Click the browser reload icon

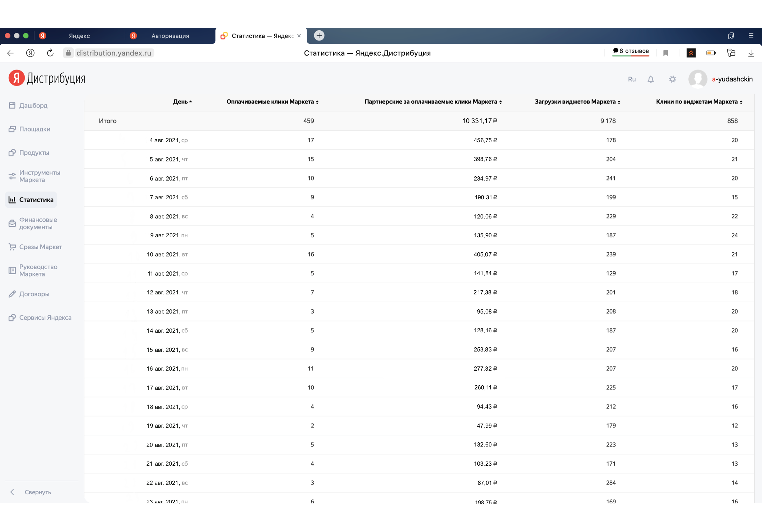pyautogui.click(x=50, y=53)
